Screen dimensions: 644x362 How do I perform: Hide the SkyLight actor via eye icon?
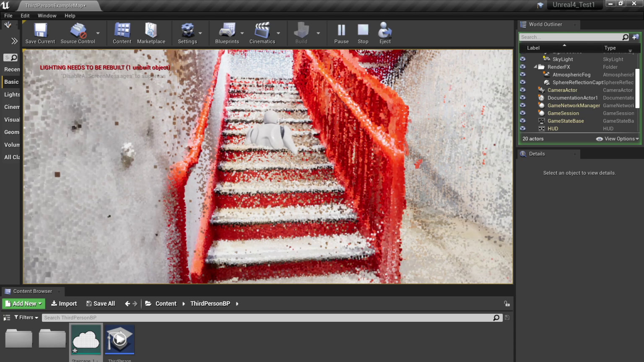tap(523, 59)
